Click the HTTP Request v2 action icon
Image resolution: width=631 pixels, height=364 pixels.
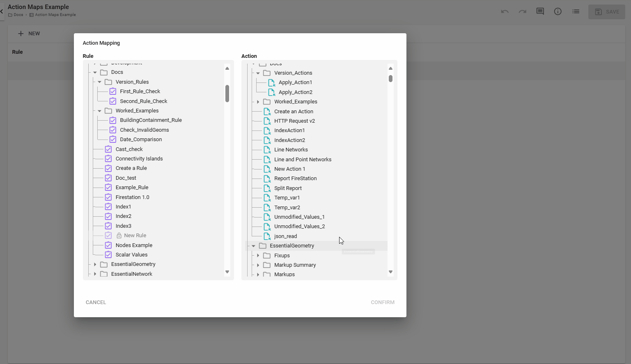pos(267,121)
